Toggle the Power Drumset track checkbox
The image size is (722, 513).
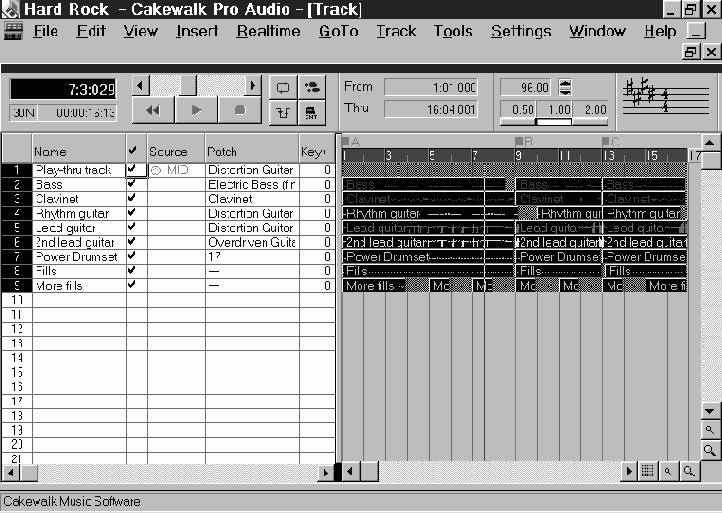click(x=132, y=257)
